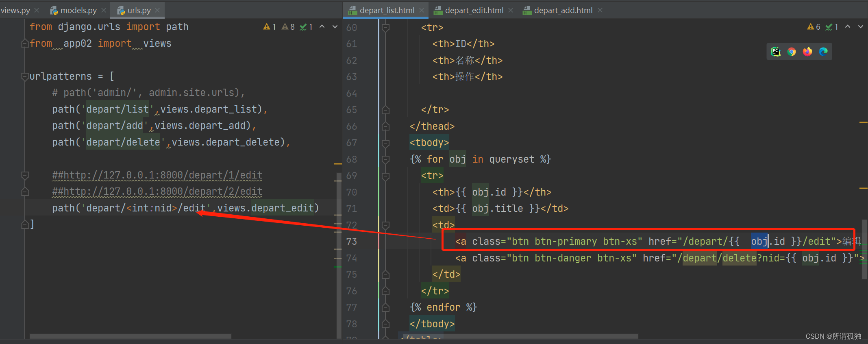Click the typo checkmark indicator in urls.py
The width and height of the screenshot is (868, 344).
point(306,27)
